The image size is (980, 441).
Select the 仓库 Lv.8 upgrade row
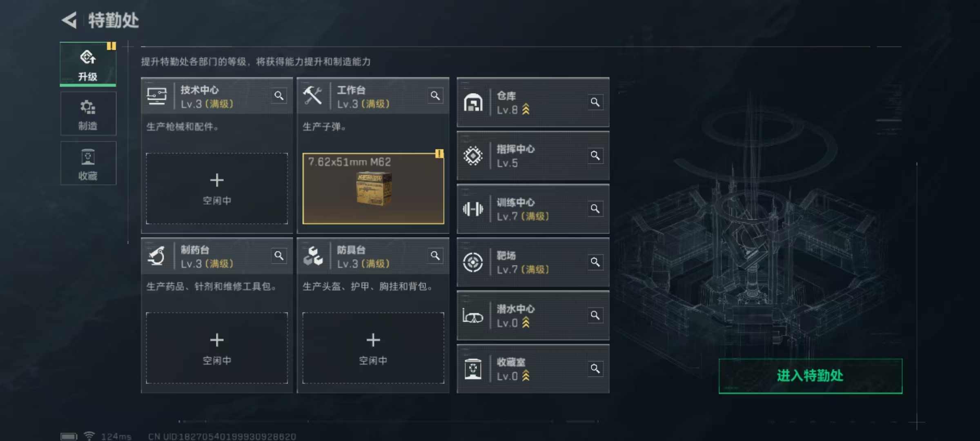click(x=533, y=102)
